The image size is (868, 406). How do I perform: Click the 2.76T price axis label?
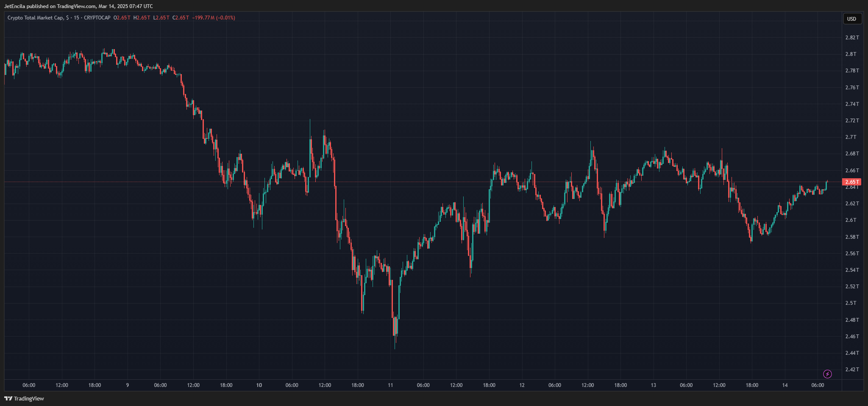tap(852, 88)
